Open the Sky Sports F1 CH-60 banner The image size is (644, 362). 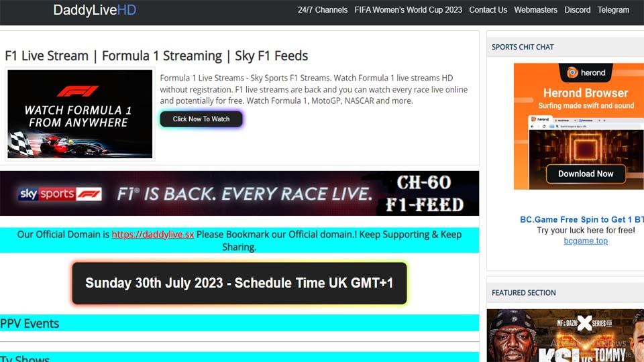[239, 193]
